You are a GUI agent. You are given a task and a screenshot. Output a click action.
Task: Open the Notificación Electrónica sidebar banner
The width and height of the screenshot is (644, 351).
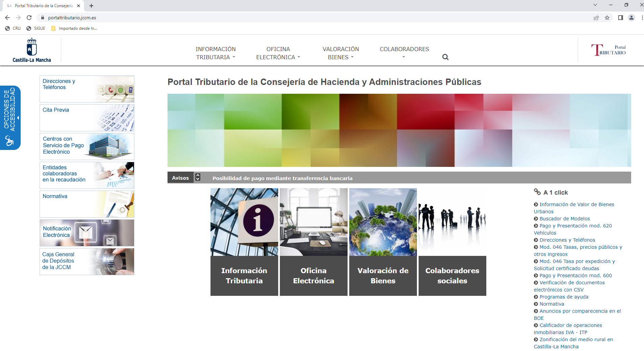[87, 233]
